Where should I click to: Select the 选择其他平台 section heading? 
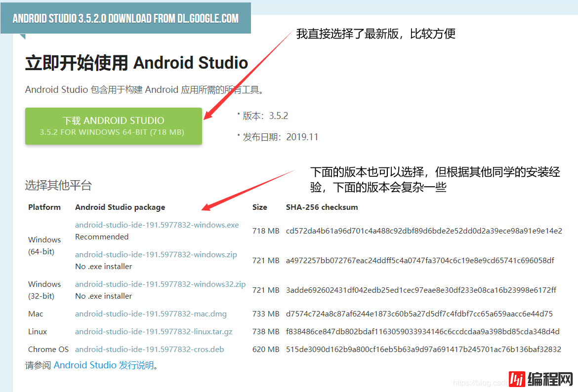58,185
